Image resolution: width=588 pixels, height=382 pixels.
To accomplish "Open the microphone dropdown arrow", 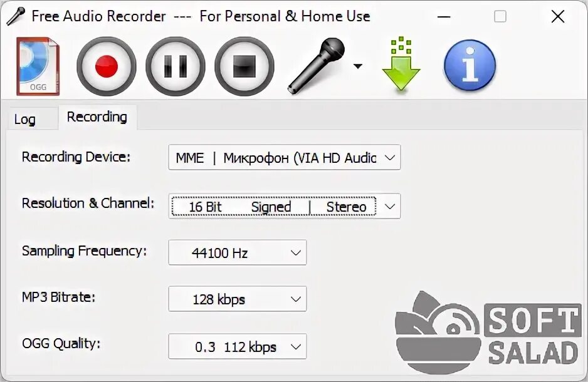I will coord(358,66).
